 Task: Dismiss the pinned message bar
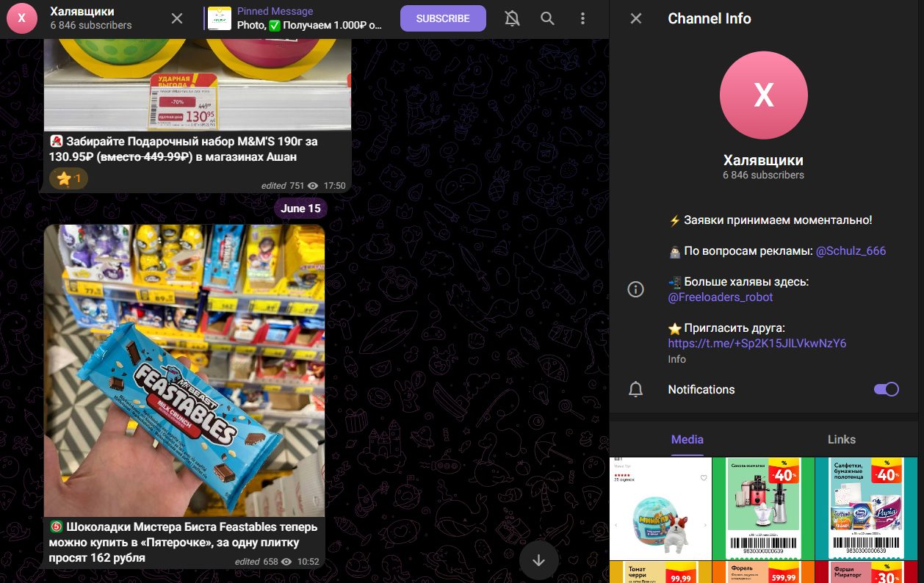tap(177, 18)
